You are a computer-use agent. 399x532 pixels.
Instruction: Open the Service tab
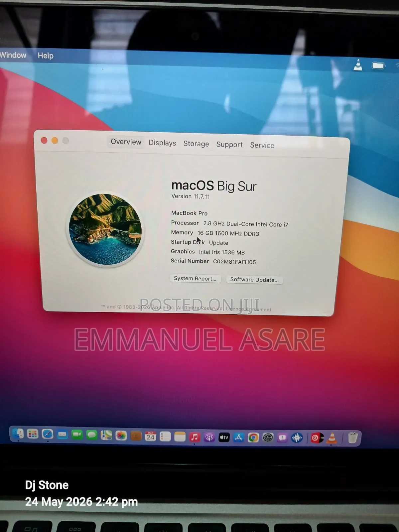[x=262, y=145]
